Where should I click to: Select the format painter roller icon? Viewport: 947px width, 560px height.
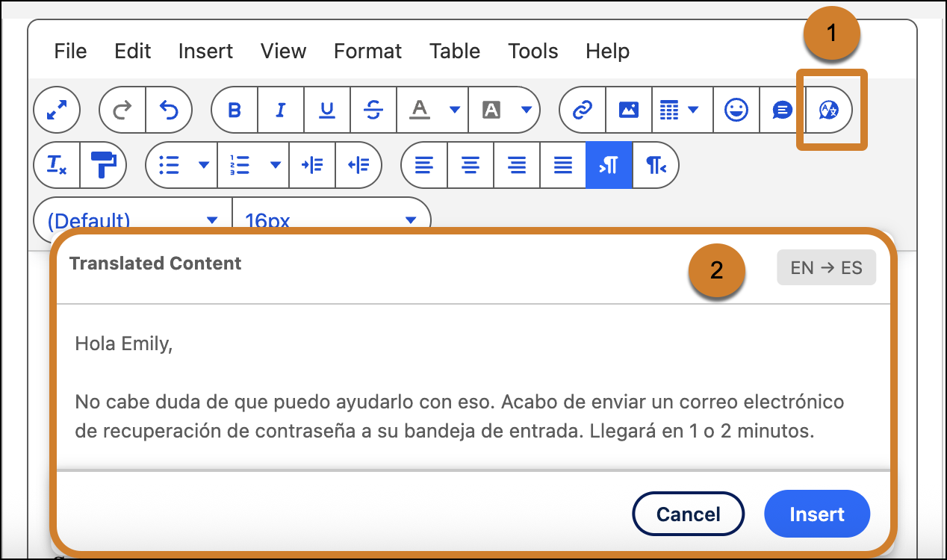[x=103, y=164]
